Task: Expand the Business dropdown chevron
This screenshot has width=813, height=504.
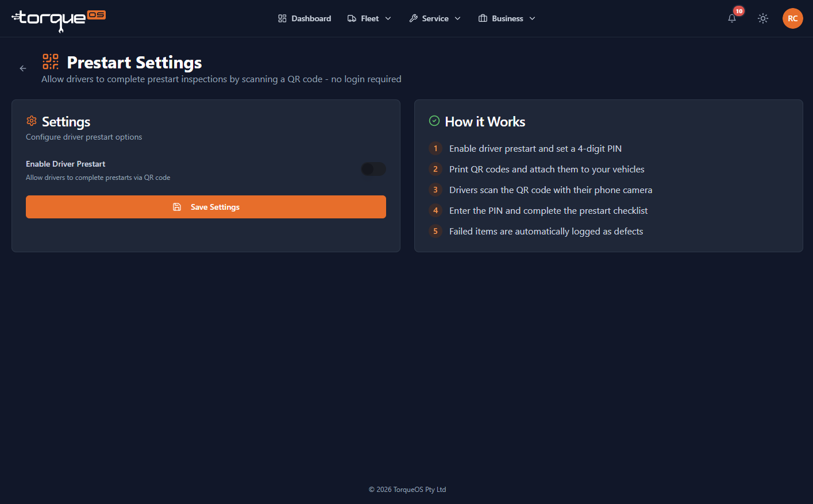Action: pyautogui.click(x=533, y=18)
